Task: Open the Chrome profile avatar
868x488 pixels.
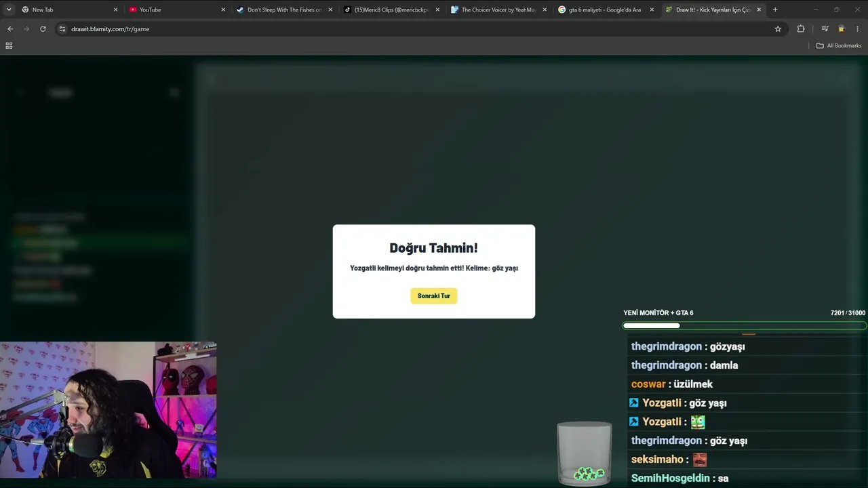Action: click(x=842, y=28)
